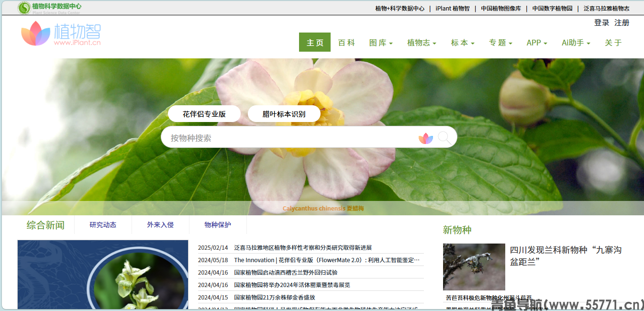The height and width of the screenshot is (311, 644).
Task: Click the Plant Science Data Center logo
Action: click(x=50, y=8)
